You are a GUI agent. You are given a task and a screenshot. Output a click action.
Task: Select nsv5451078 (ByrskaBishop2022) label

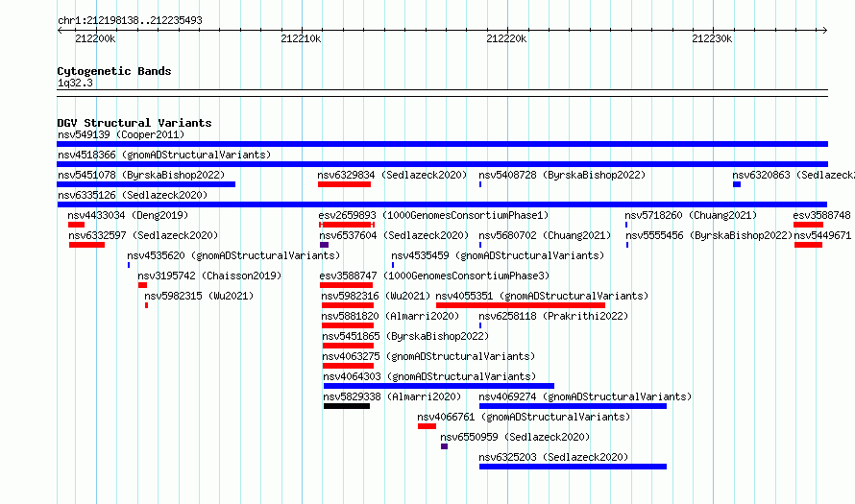click(x=141, y=175)
